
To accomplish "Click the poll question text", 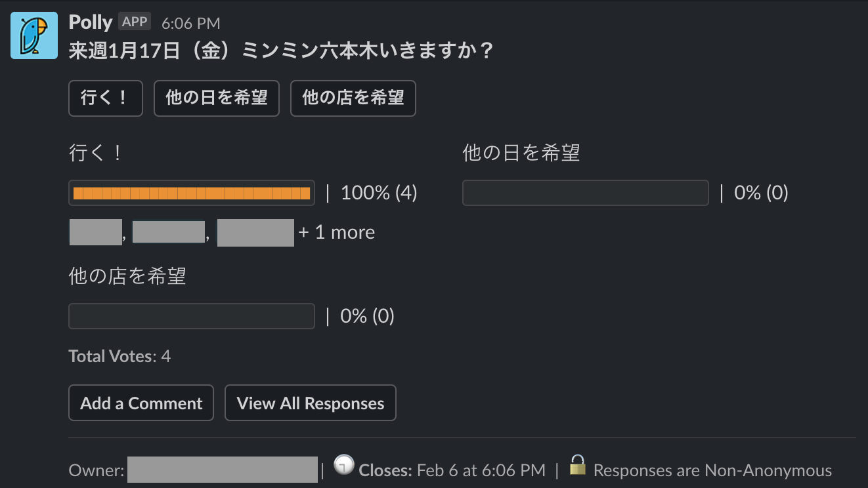I will tap(280, 51).
